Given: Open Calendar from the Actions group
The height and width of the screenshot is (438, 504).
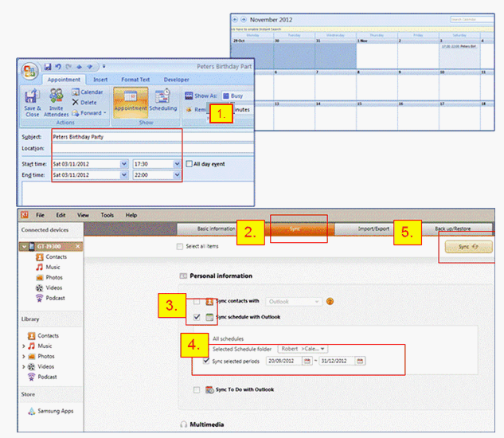Looking at the screenshot, I should [87, 92].
